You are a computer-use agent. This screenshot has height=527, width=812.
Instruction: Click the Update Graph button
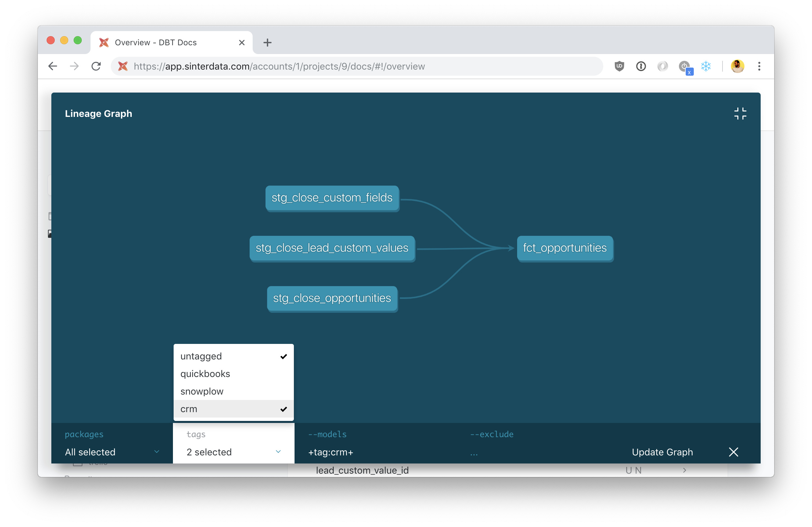tap(662, 452)
